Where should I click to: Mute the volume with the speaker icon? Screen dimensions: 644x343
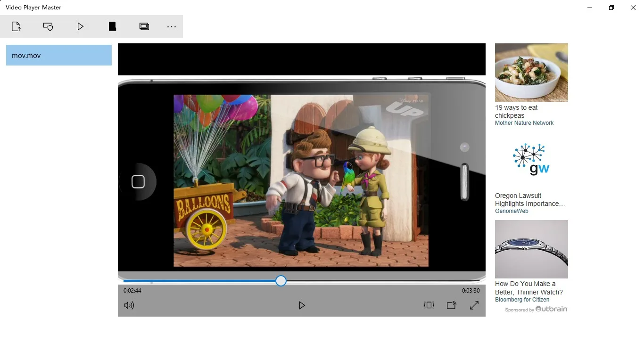(x=129, y=305)
